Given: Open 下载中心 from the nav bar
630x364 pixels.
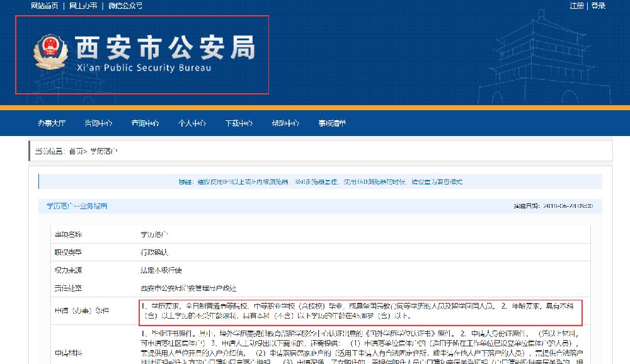Looking at the screenshot, I should click(x=239, y=123).
